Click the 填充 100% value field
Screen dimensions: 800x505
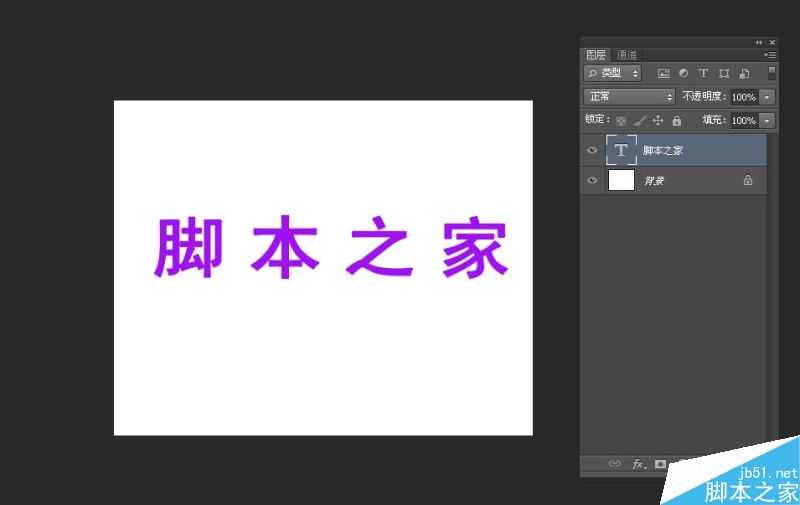tap(744, 120)
